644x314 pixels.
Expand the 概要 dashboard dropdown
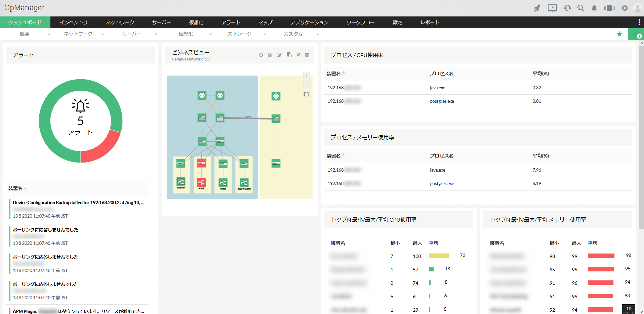49,34
